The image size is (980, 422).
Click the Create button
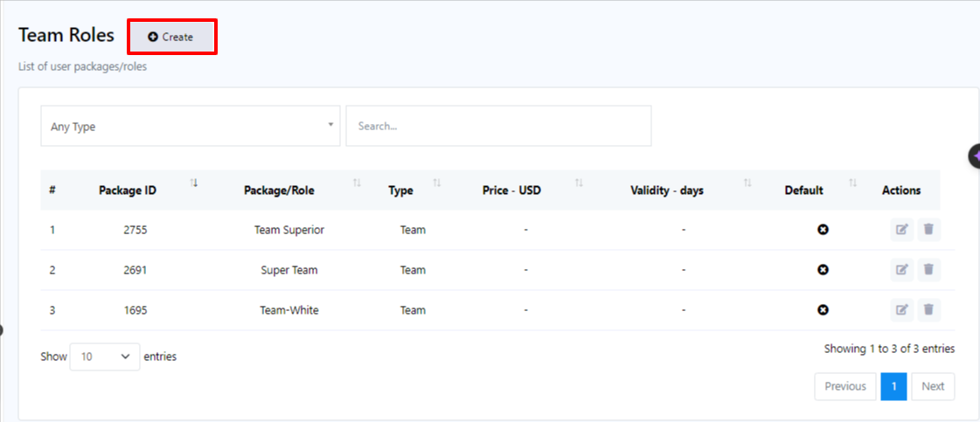[171, 38]
